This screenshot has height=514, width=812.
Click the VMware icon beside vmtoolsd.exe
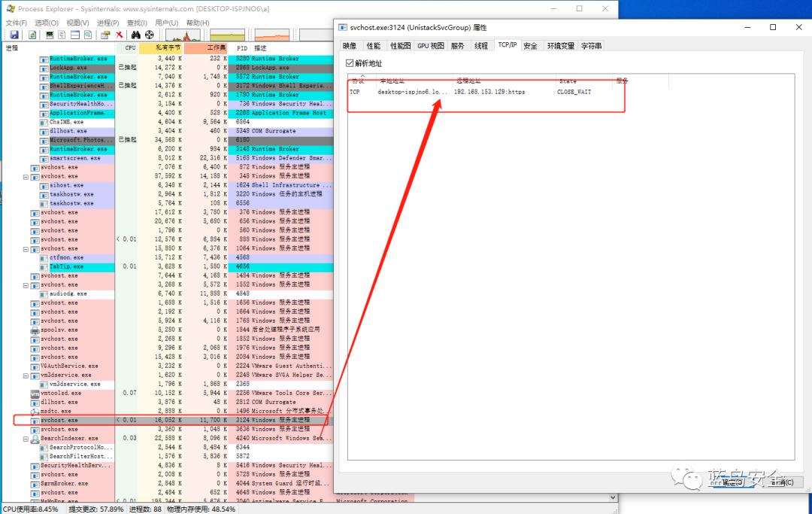(x=35, y=394)
